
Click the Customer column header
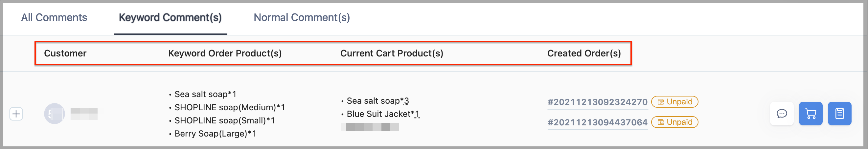[65, 53]
